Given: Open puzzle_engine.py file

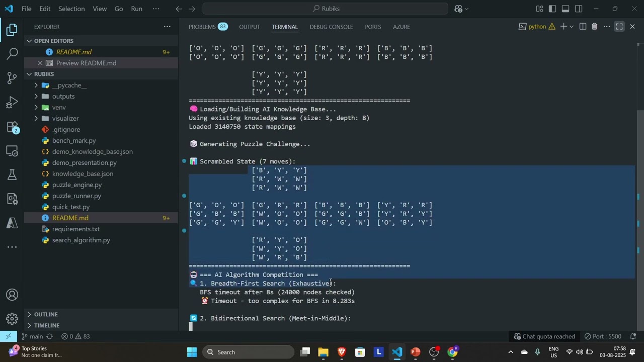Looking at the screenshot, I should (76, 185).
